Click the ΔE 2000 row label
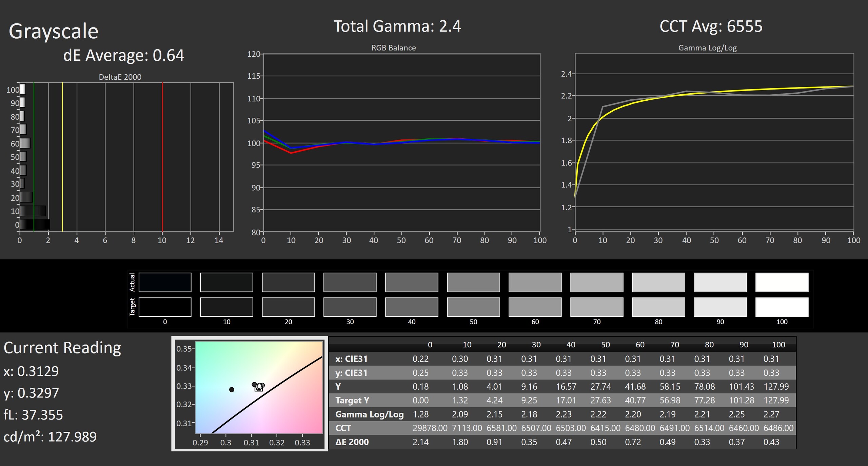 (x=352, y=442)
